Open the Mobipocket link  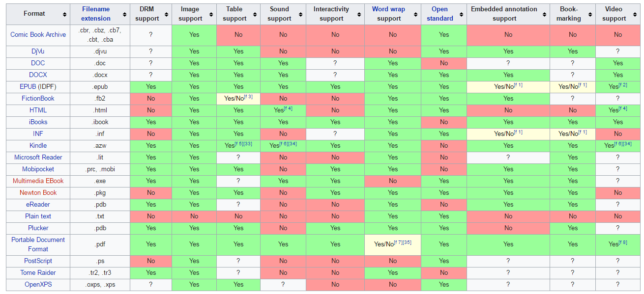point(38,169)
